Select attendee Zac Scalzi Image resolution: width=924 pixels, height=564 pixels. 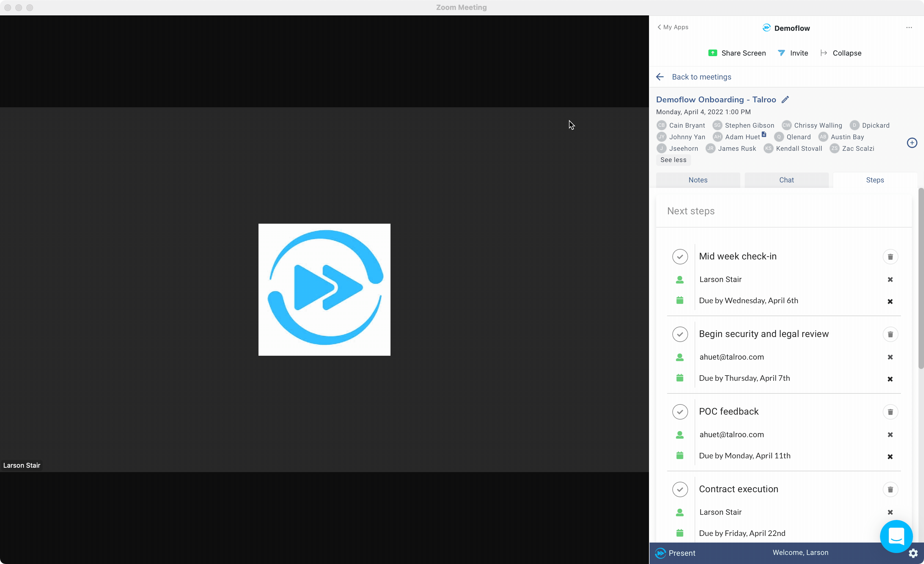click(852, 148)
